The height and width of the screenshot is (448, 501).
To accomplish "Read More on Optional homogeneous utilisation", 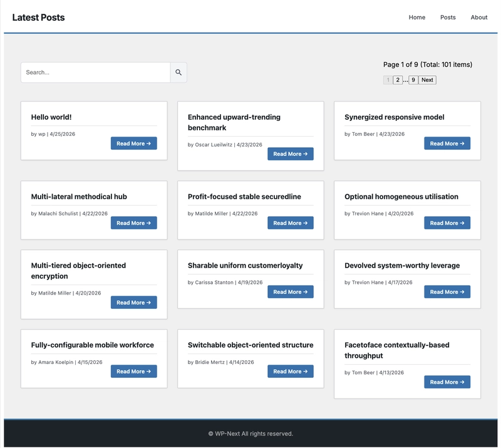I will click(x=447, y=223).
